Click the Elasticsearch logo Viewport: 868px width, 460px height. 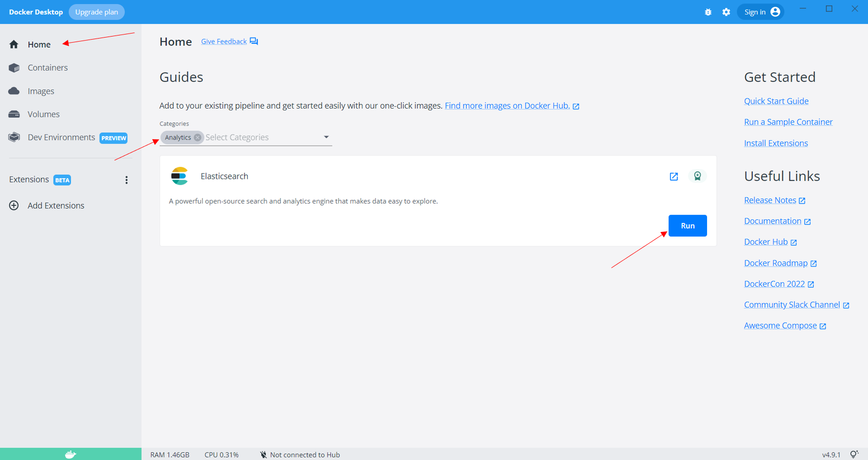coord(179,176)
